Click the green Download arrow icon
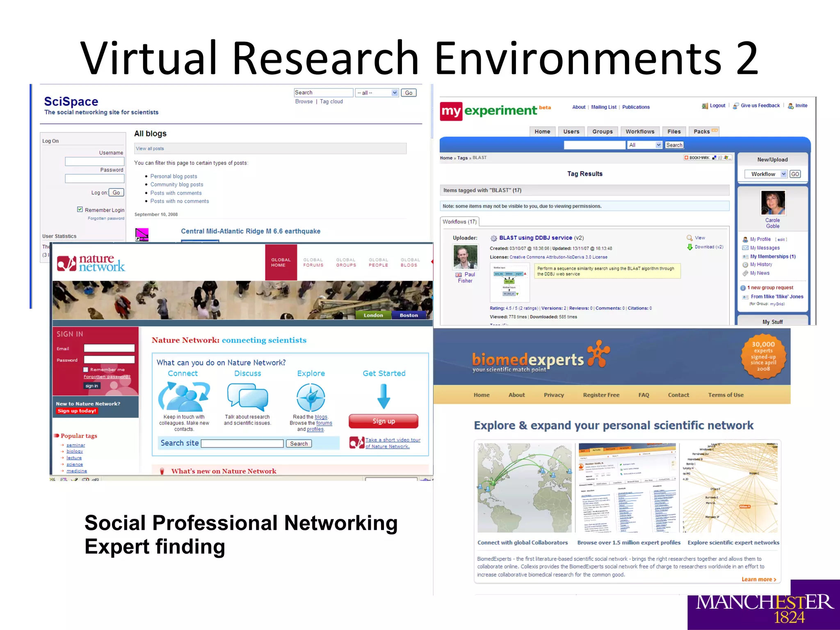The image size is (840, 630). point(689,247)
